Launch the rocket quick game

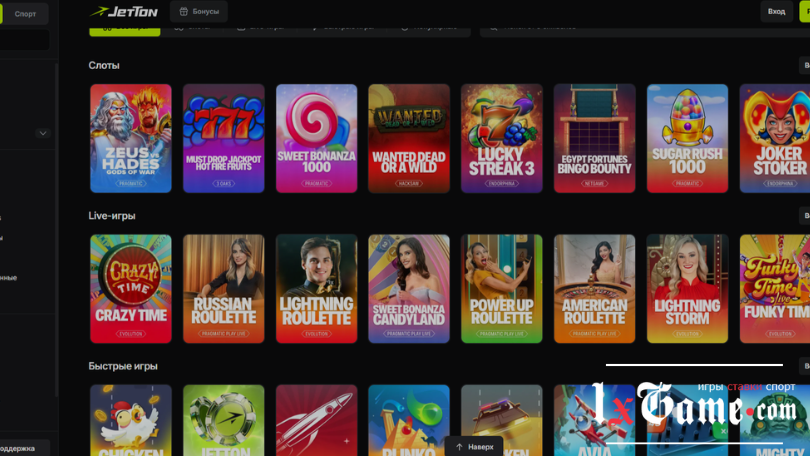(316, 420)
